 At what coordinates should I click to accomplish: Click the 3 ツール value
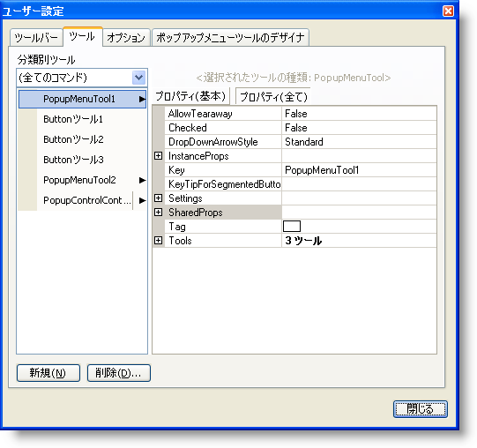pos(303,241)
